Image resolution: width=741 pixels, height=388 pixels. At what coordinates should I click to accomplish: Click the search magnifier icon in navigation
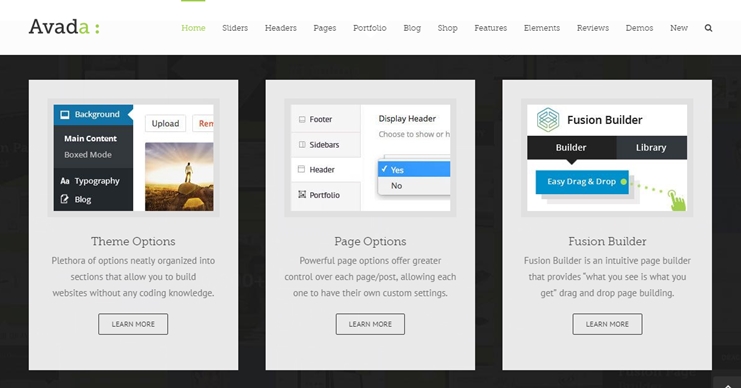708,28
